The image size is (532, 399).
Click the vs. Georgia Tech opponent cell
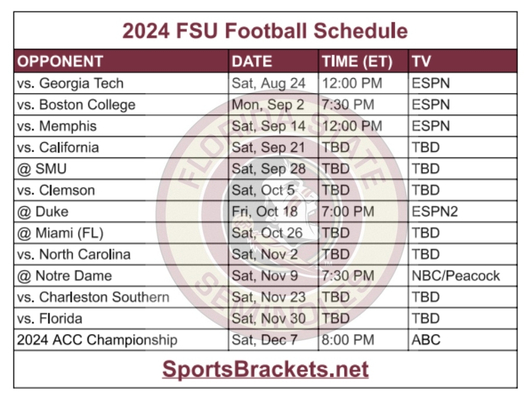tap(70, 83)
